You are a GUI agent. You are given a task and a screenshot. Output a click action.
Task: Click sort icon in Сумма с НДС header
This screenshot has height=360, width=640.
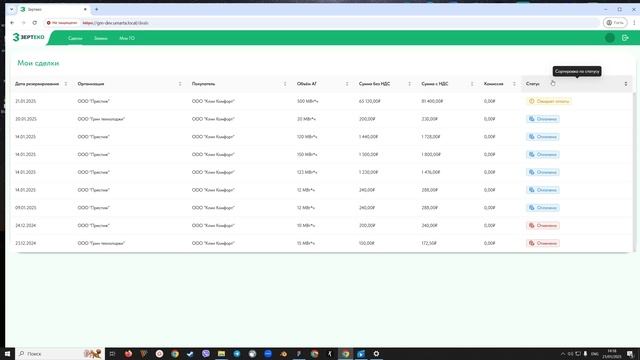click(472, 84)
